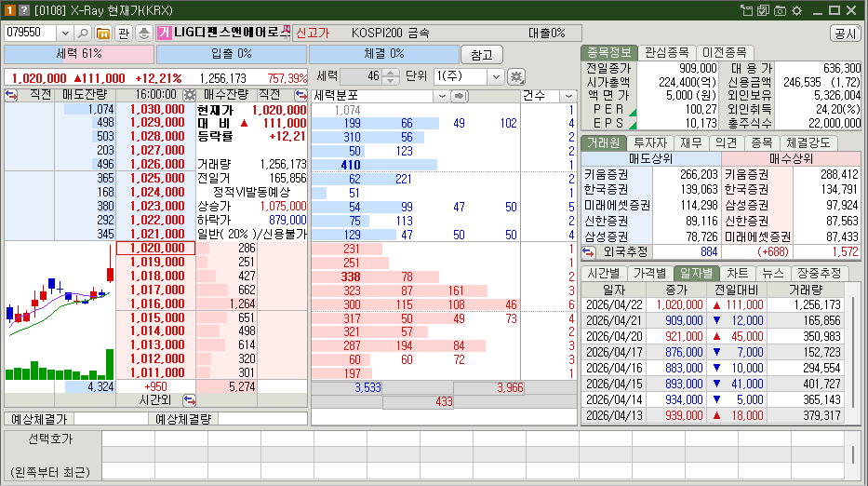Screen dimensions: 868x486
Task: Open the 가격별 tab
Action: pyautogui.click(x=650, y=273)
